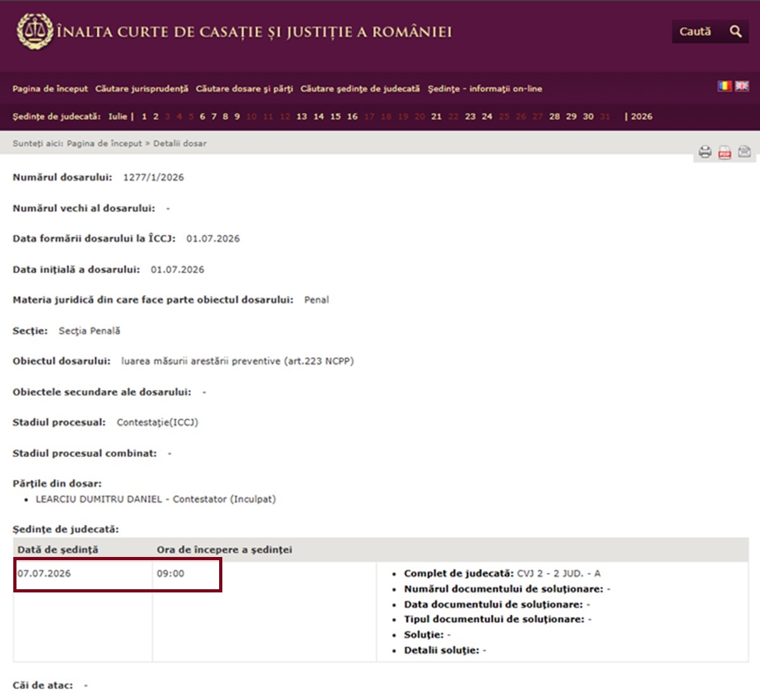The image size is (760, 700).
Task: Select hearing day 8 in calendar strip
Action: pyautogui.click(x=225, y=116)
